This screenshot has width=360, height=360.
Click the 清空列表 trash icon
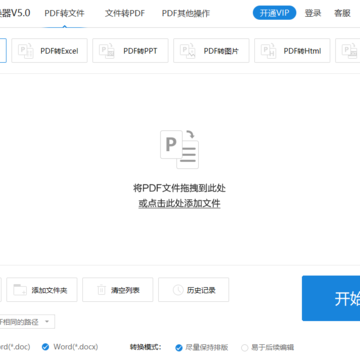pos(101,290)
